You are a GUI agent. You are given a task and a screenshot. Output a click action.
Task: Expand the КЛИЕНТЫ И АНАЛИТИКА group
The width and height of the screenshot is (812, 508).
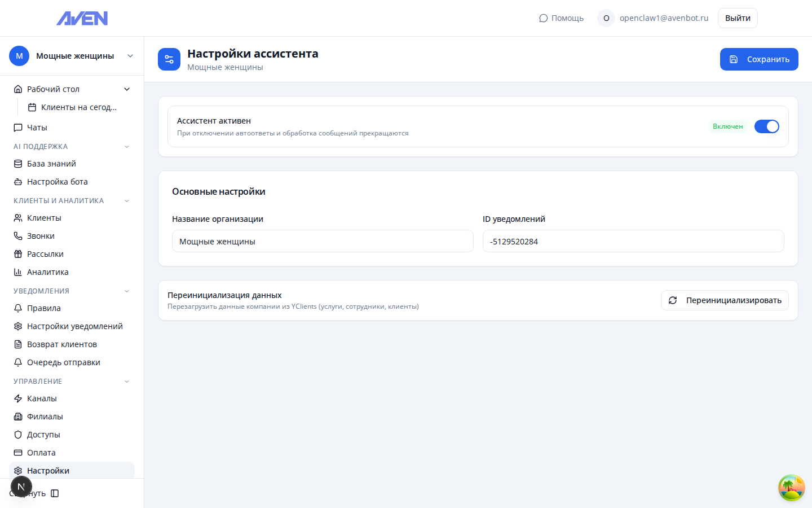(127, 200)
